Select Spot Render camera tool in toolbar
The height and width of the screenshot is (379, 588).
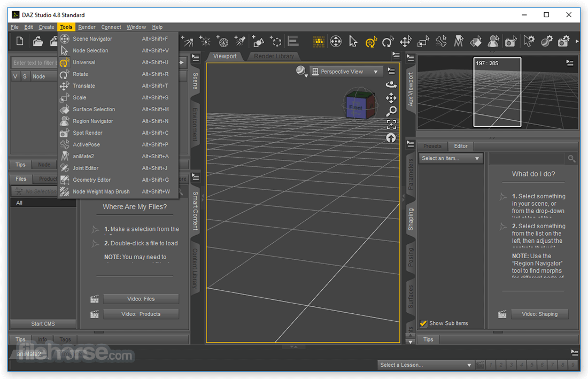[x=510, y=41]
